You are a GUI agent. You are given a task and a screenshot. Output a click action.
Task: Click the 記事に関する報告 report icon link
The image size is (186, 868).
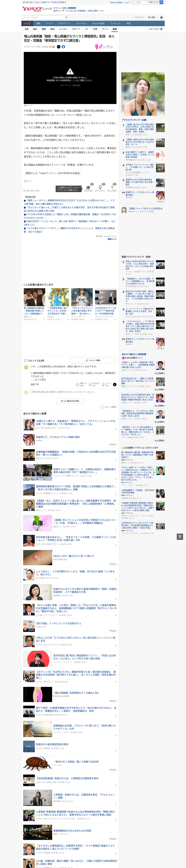click(x=31, y=190)
